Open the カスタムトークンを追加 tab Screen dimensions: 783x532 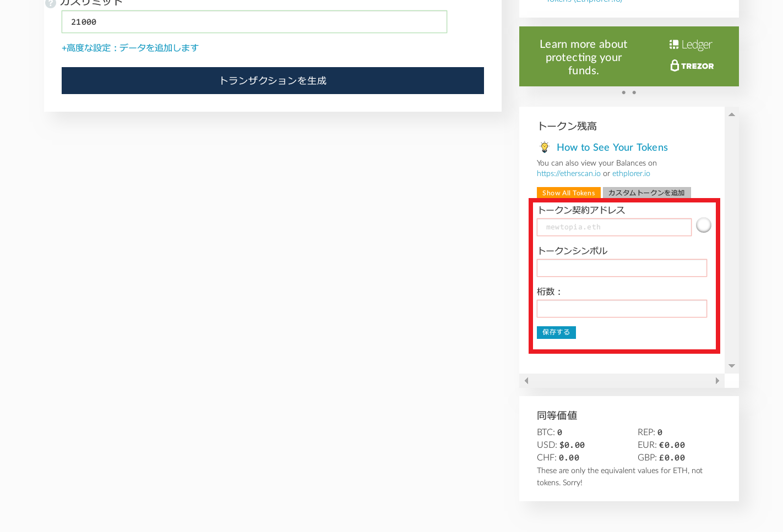646,193
